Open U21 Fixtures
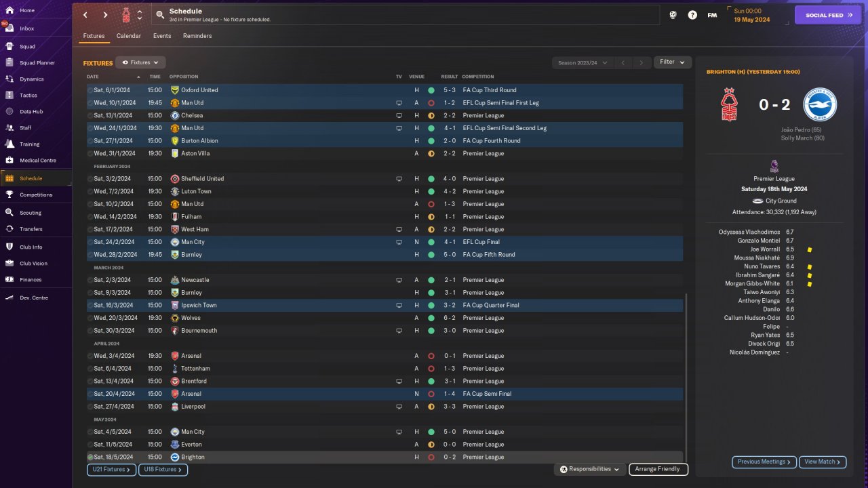Image resolution: width=868 pixels, height=488 pixels. [112, 469]
